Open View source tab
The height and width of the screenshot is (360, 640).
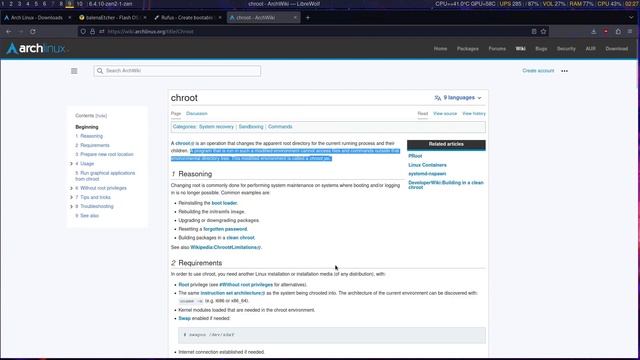tap(445, 113)
